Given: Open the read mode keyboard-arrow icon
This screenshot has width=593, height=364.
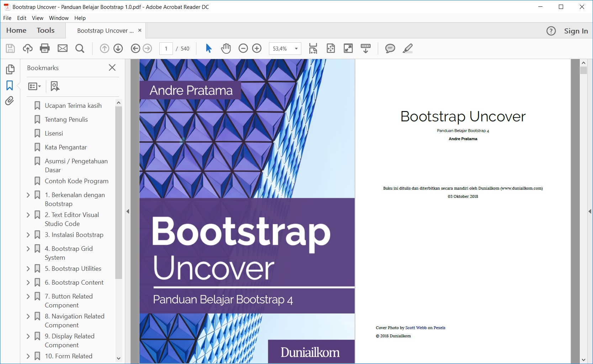Looking at the screenshot, I should [x=366, y=48].
